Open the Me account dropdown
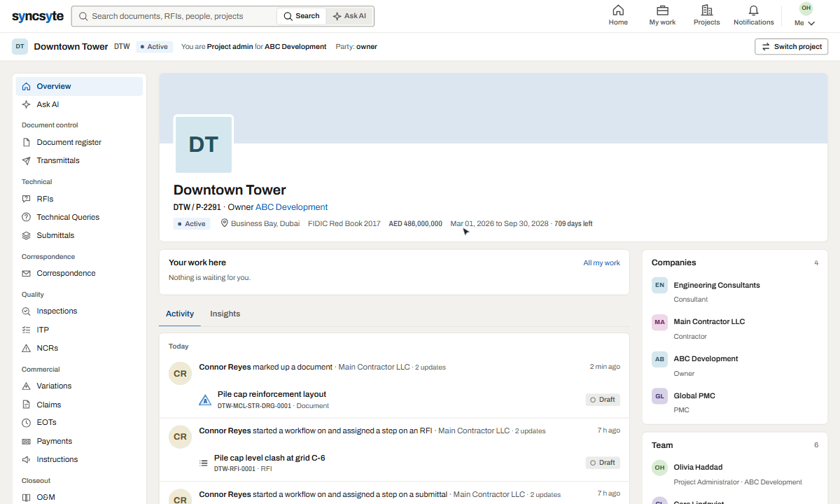The height and width of the screenshot is (504, 840). click(805, 15)
